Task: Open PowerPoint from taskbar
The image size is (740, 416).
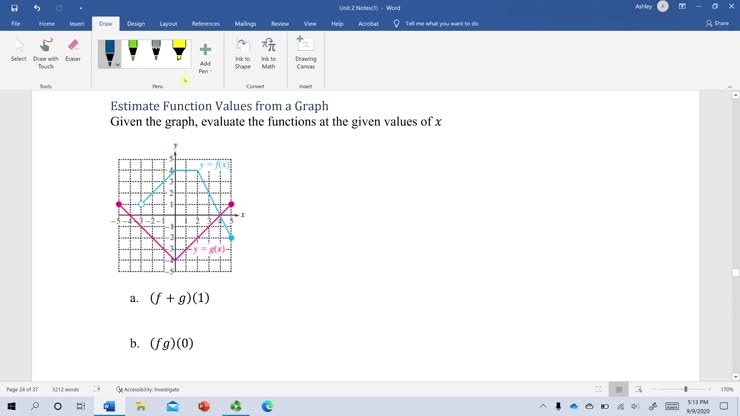Action: (x=204, y=406)
